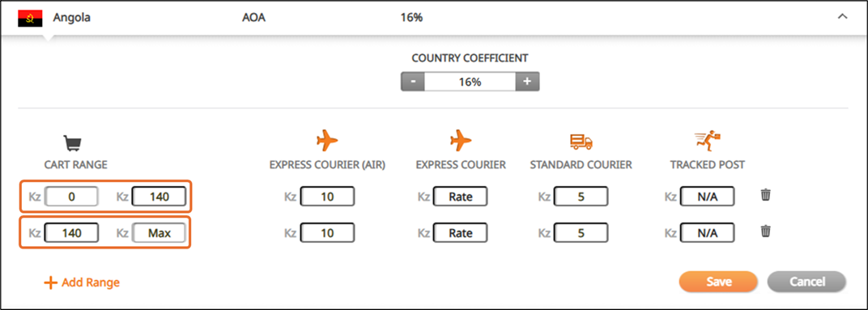Click the Angola flag icon
Viewport: 868px width, 310px height.
(31, 19)
